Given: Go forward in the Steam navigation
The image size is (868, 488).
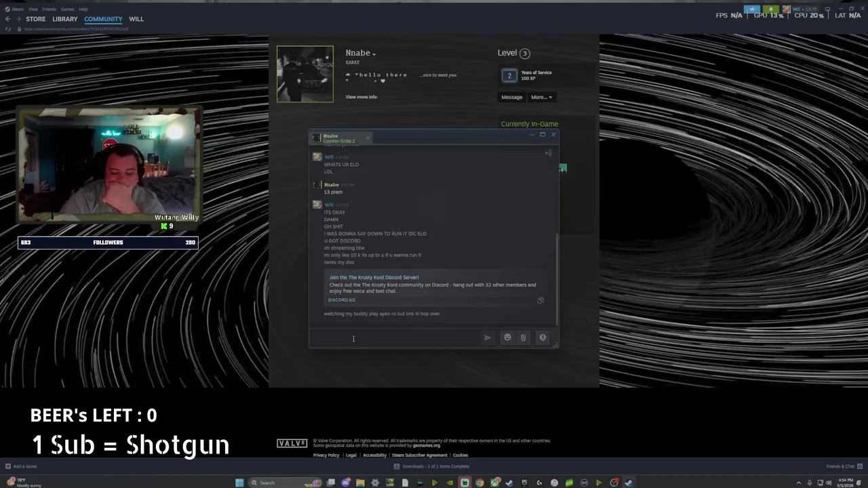Looking at the screenshot, I should point(18,19).
